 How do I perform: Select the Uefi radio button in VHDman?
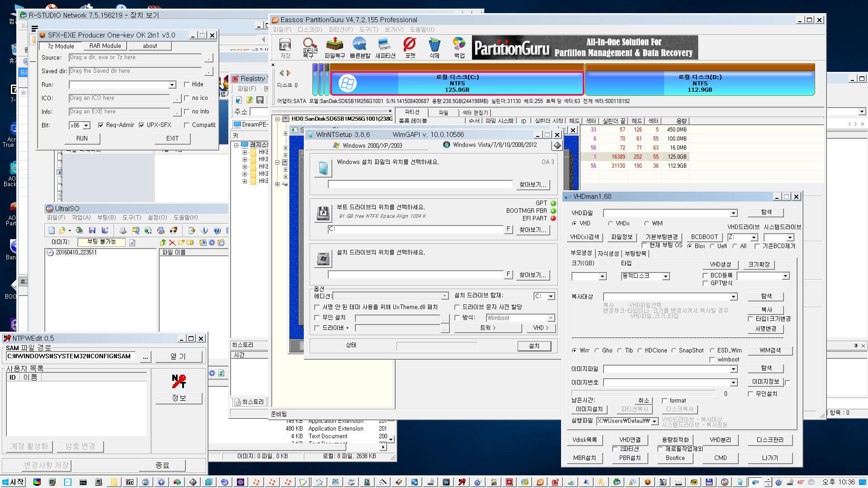click(x=712, y=246)
